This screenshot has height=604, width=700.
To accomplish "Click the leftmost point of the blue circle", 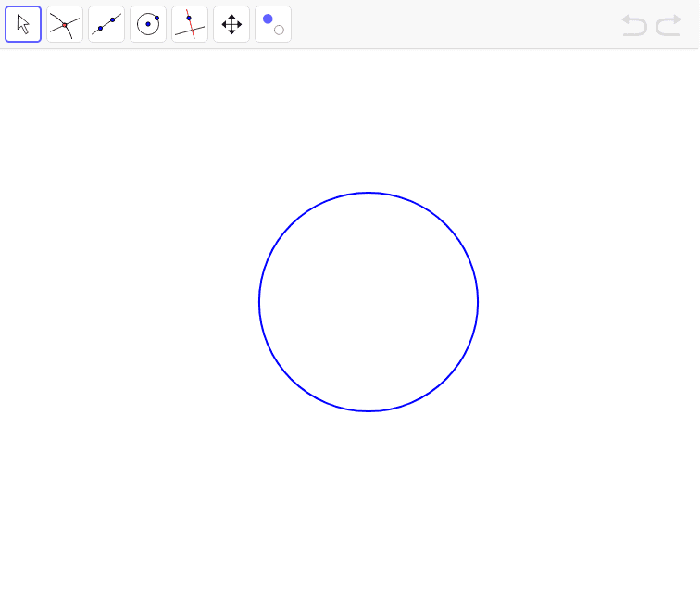I will tap(259, 302).
